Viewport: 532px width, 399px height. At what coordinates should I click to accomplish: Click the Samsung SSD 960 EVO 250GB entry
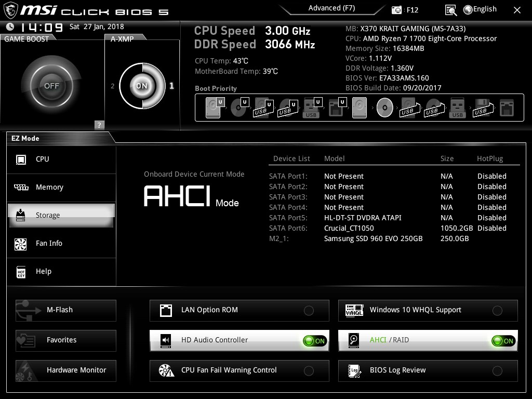373,239
